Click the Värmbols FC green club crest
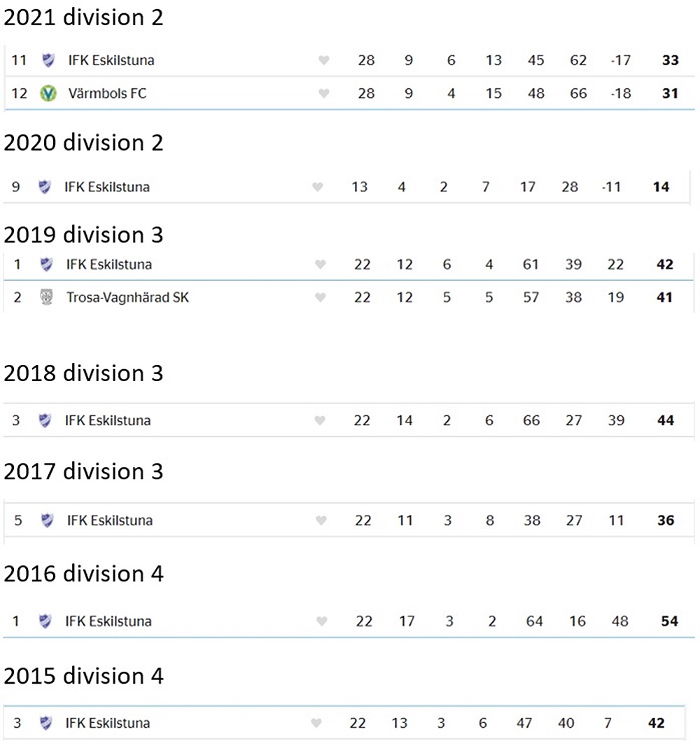This screenshot has width=700, height=753. [48, 93]
